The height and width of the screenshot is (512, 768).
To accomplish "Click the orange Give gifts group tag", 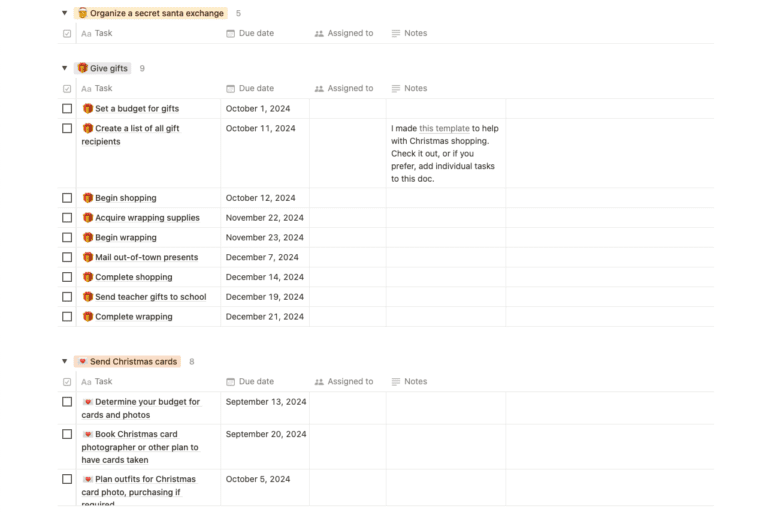I will coord(103,68).
